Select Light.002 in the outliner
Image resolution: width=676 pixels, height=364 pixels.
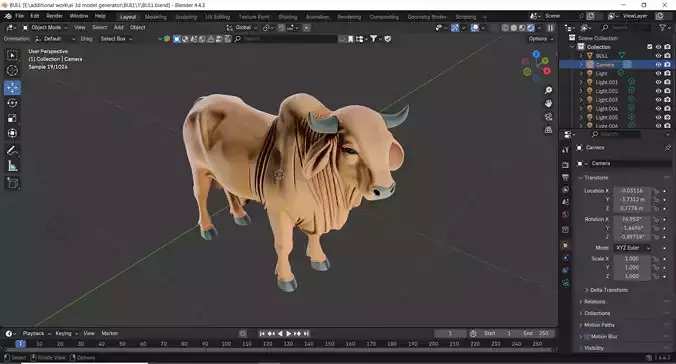[x=607, y=91]
